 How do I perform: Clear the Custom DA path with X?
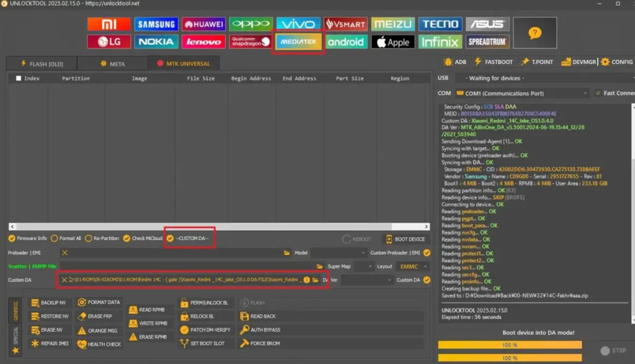pos(64,280)
